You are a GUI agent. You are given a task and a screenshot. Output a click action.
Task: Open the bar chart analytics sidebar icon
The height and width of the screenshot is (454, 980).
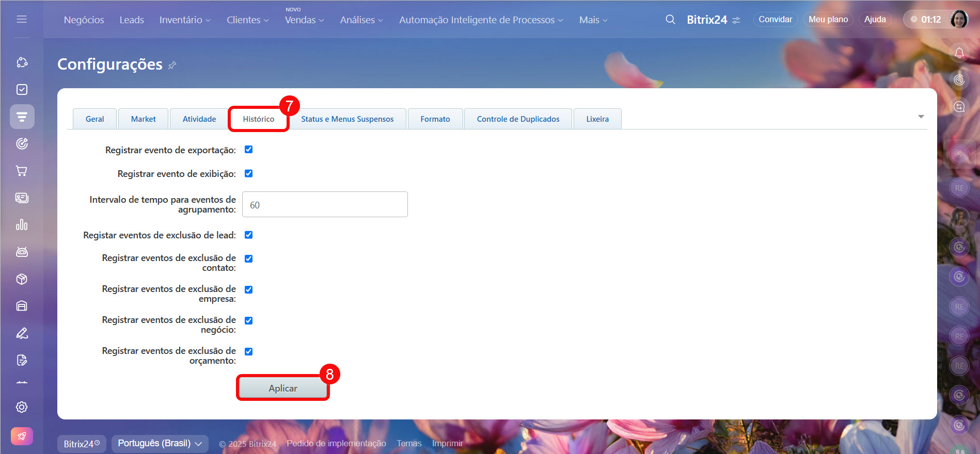(22, 225)
